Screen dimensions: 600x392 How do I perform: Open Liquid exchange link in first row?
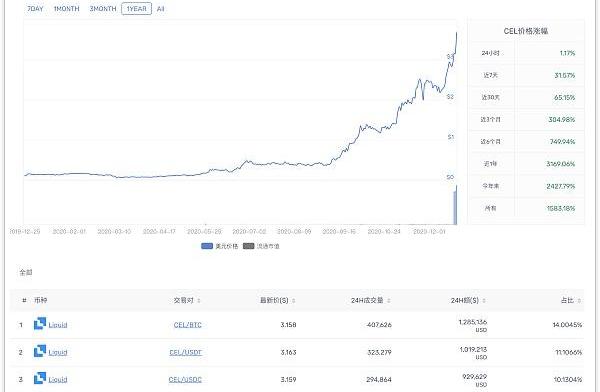[x=58, y=325]
